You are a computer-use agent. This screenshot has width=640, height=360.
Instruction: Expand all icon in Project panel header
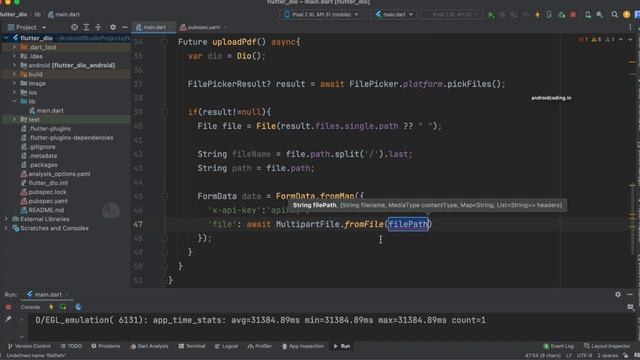[86, 27]
